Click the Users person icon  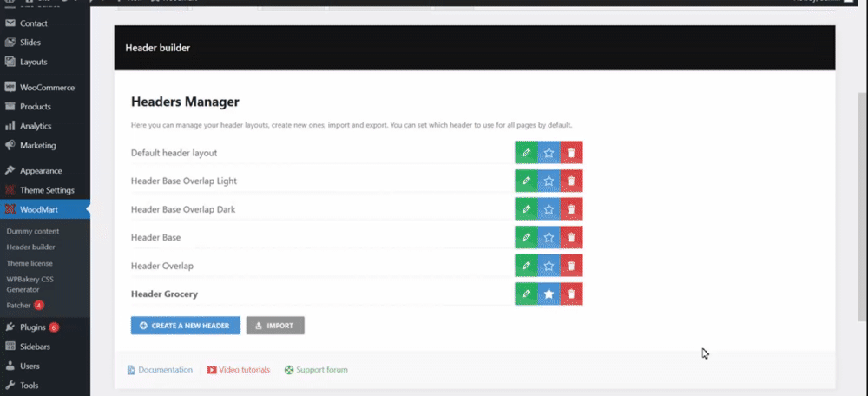click(x=10, y=366)
